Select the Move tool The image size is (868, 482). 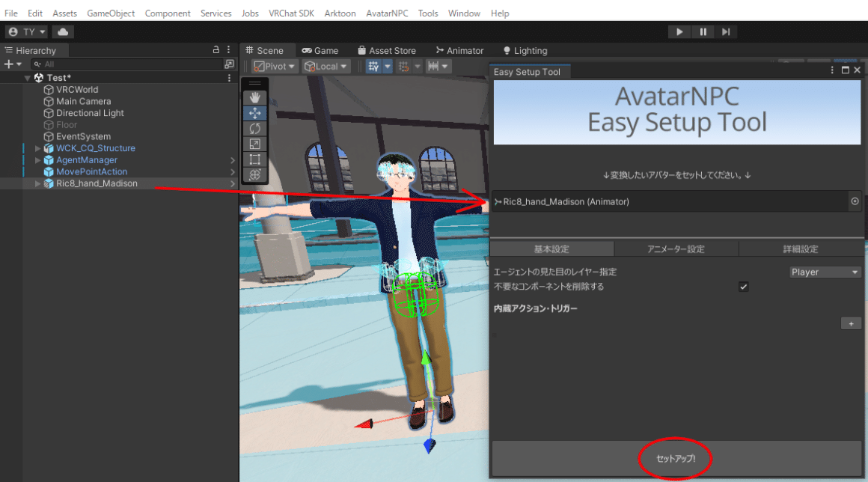pos(254,113)
